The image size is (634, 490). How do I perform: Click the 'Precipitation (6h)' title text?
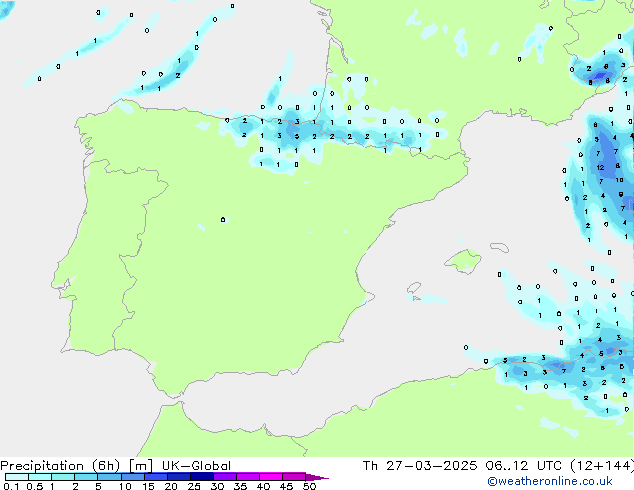point(60,466)
